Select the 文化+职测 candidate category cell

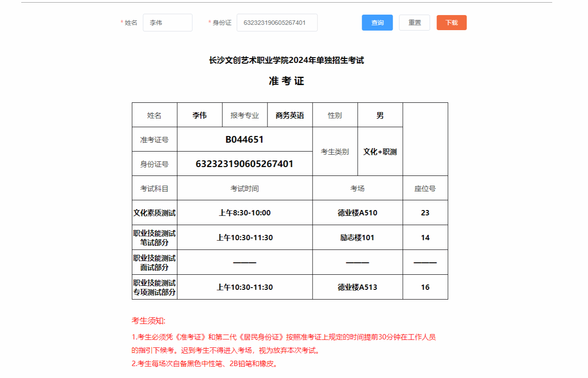[x=380, y=152]
